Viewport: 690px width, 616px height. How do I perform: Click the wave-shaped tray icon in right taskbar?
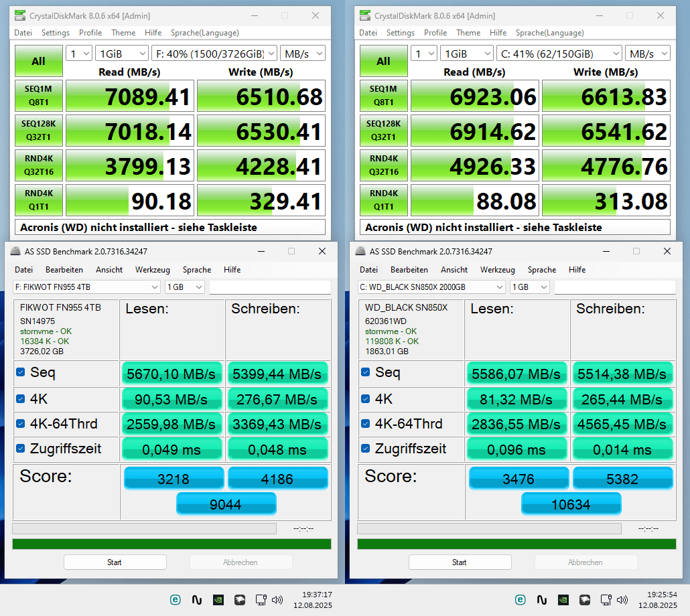coord(542,600)
